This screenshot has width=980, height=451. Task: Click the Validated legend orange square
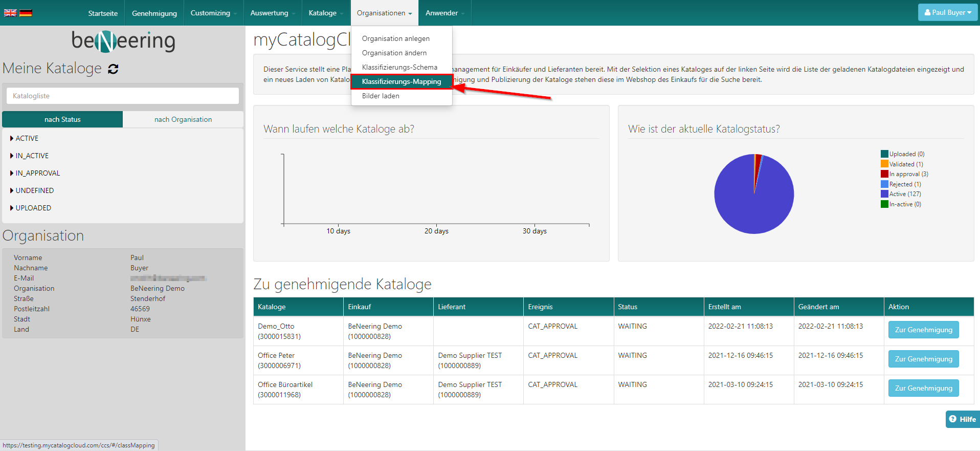point(884,164)
